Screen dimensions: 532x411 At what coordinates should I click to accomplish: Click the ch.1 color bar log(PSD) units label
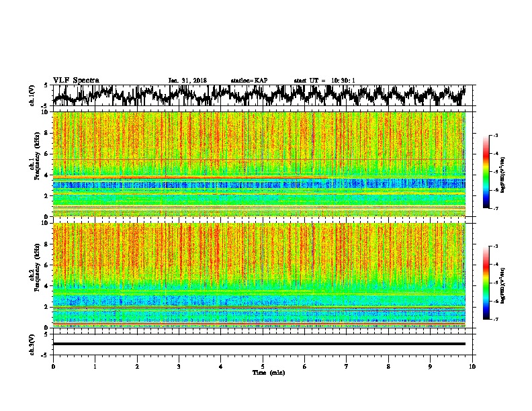tap(503, 175)
